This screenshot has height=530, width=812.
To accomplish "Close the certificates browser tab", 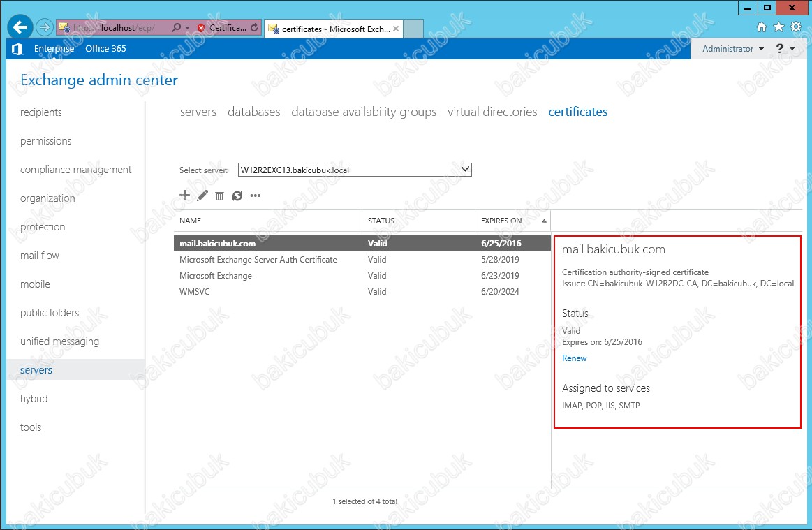I will click(x=396, y=29).
